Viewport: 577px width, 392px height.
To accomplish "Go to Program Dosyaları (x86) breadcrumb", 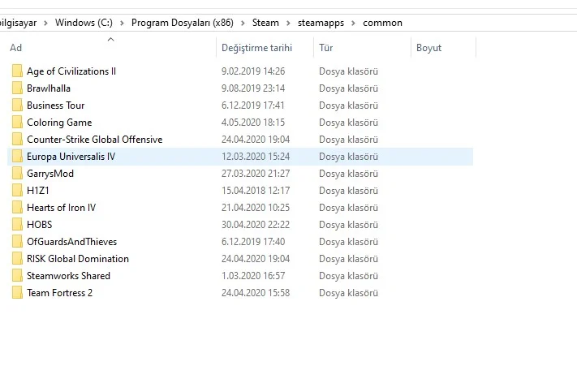I will tap(182, 23).
